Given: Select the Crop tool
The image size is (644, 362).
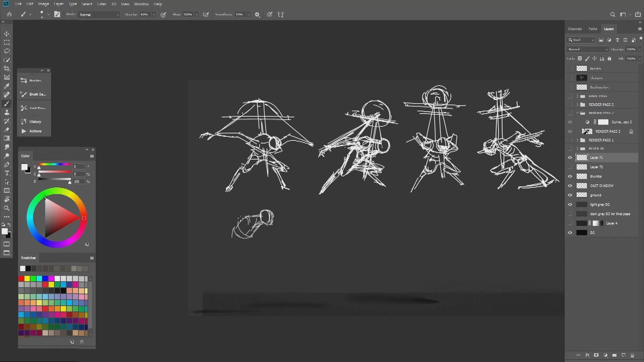Looking at the screenshot, I should tap(7, 69).
